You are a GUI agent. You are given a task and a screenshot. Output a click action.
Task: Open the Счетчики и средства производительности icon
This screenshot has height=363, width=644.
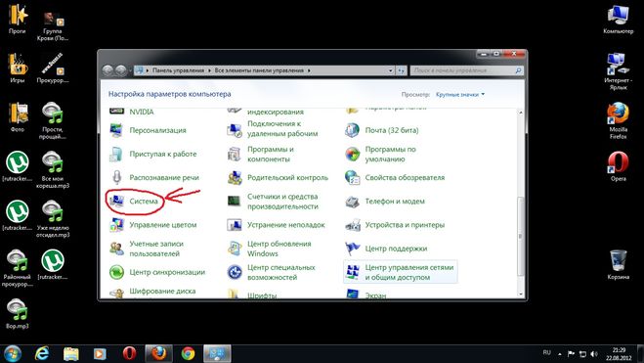click(x=235, y=201)
